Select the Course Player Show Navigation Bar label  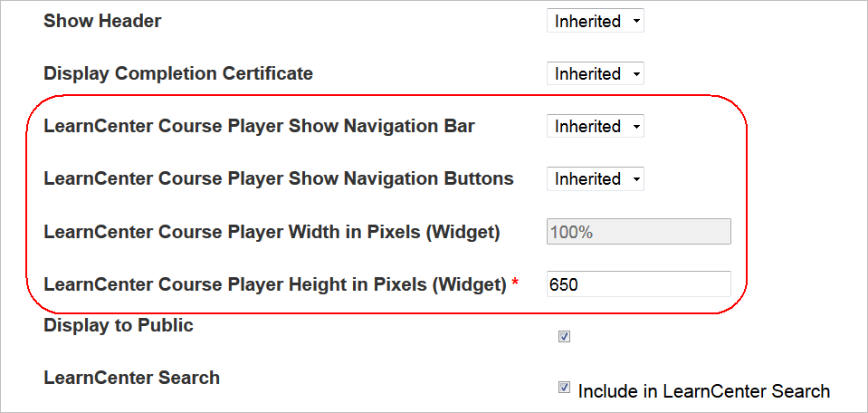[x=259, y=126]
